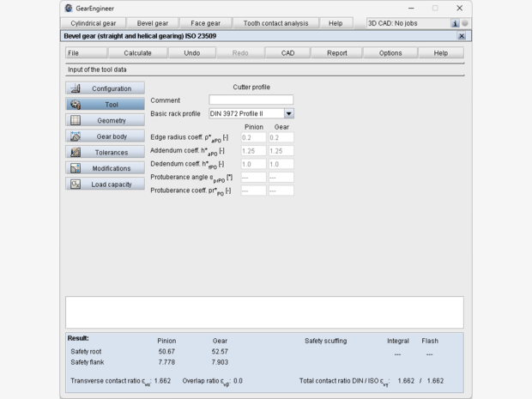The height and width of the screenshot is (399, 532).
Task: Open Tooth contact analysis tab
Action: click(275, 23)
